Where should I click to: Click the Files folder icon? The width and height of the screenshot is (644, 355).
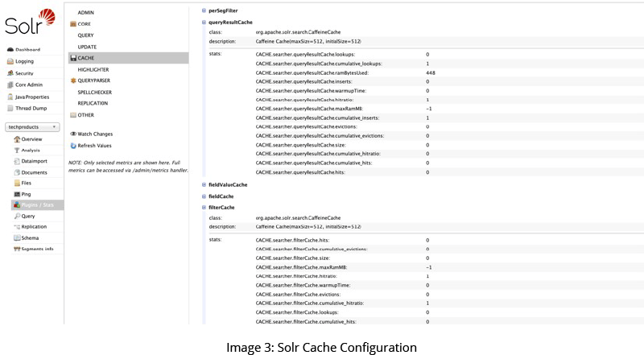[x=17, y=183]
